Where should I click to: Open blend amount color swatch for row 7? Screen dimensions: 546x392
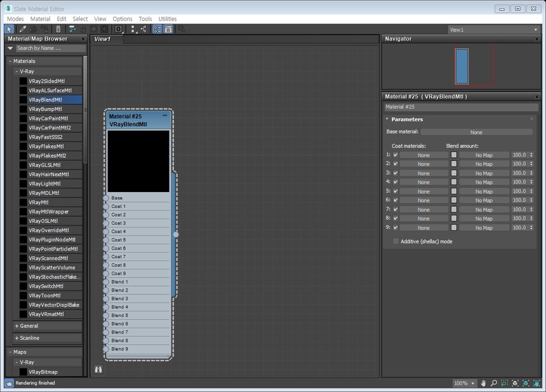pyautogui.click(x=454, y=210)
